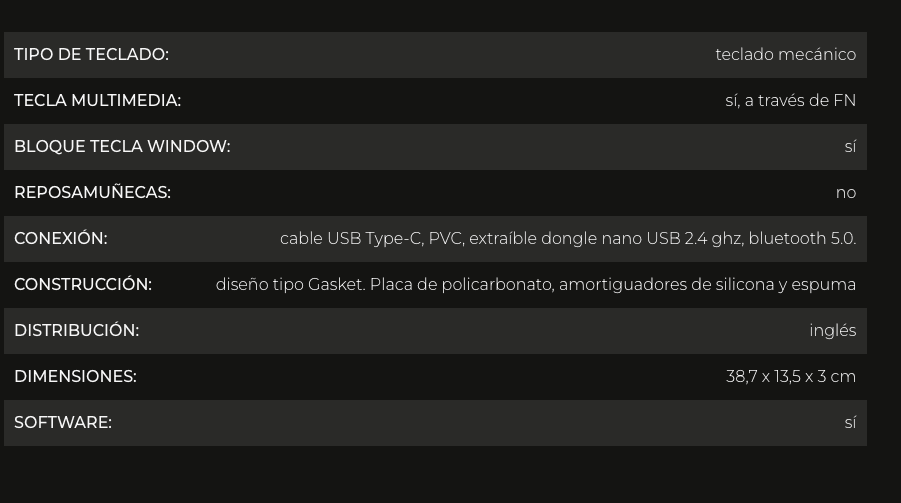Select the 'no' value for Reposamuñecas
Image resolution: width=901 pixels, height=503 pixels.
coord(846,193)
